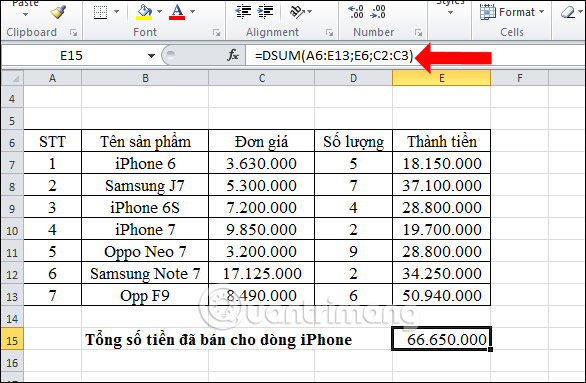Click the Fill Color bucket icon

point(144,12)
